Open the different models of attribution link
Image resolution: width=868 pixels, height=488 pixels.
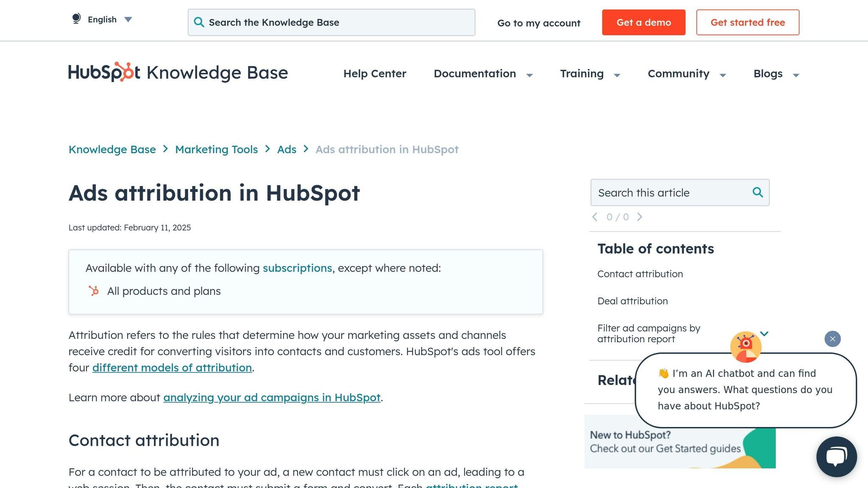coord(172,368)
